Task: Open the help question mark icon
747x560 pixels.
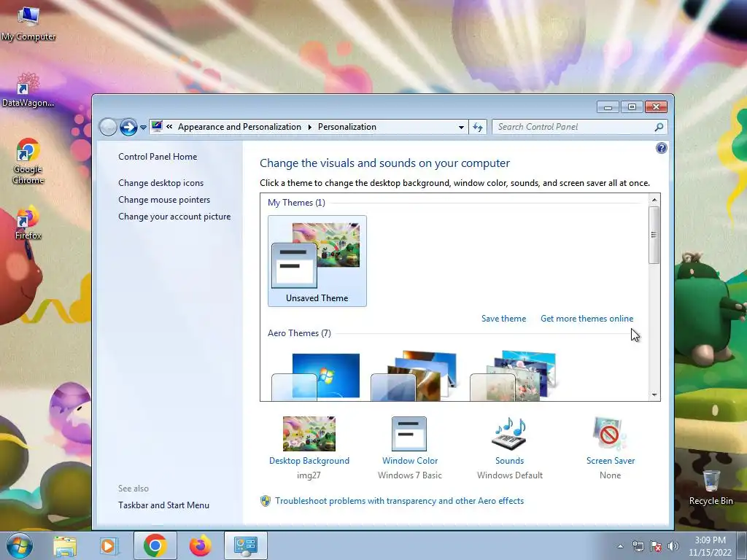Action: click(661, 148)
